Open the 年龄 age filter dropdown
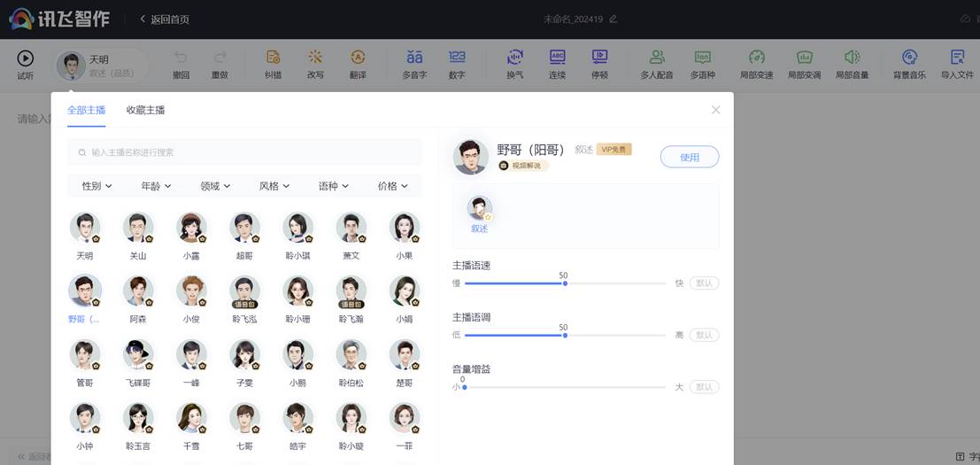 coord(156,186)
